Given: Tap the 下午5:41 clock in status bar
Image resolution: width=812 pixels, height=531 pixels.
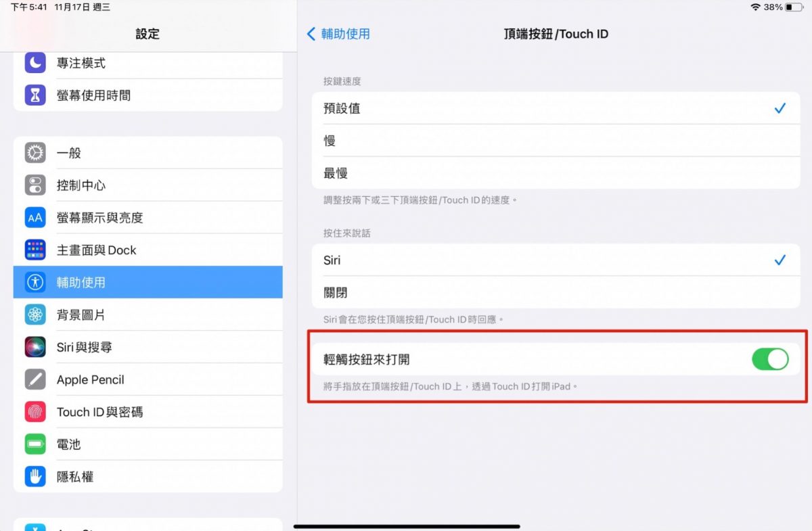Looking at the screenshot, I should point(28,7).
